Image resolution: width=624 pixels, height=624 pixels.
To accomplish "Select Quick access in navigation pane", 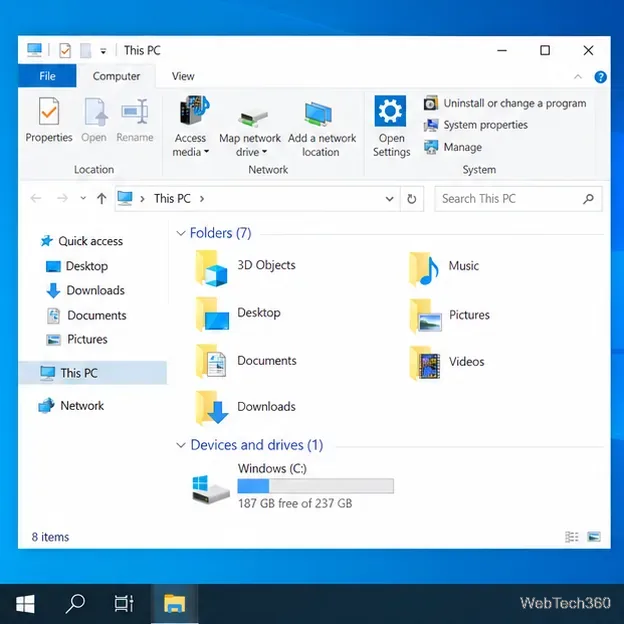I will 82,241.
